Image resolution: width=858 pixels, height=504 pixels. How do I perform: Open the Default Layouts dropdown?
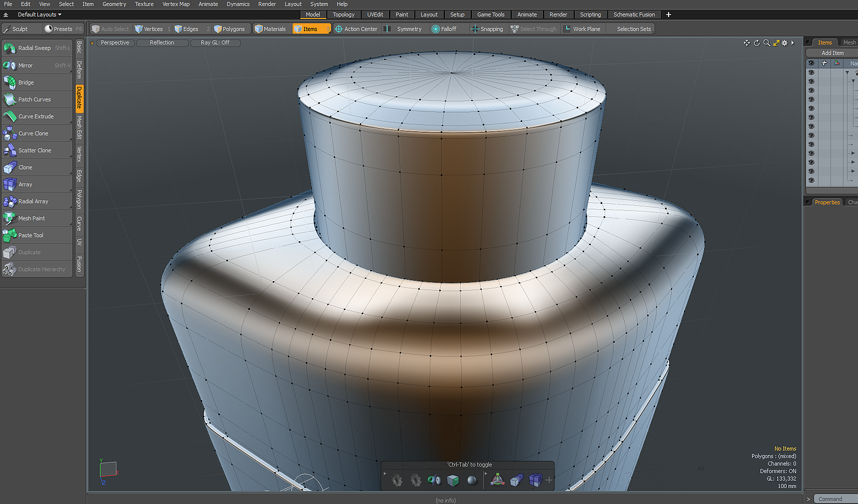39,14
